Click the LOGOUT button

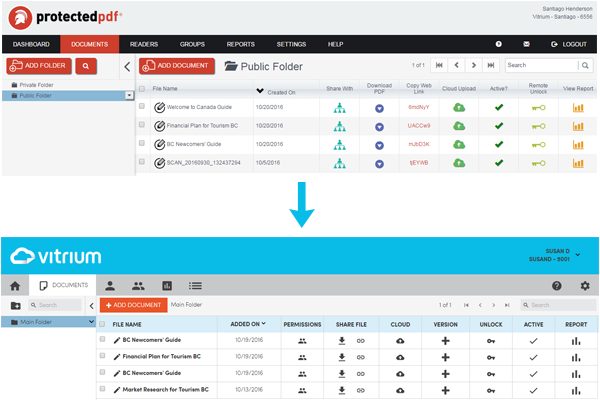pos(568,44)
